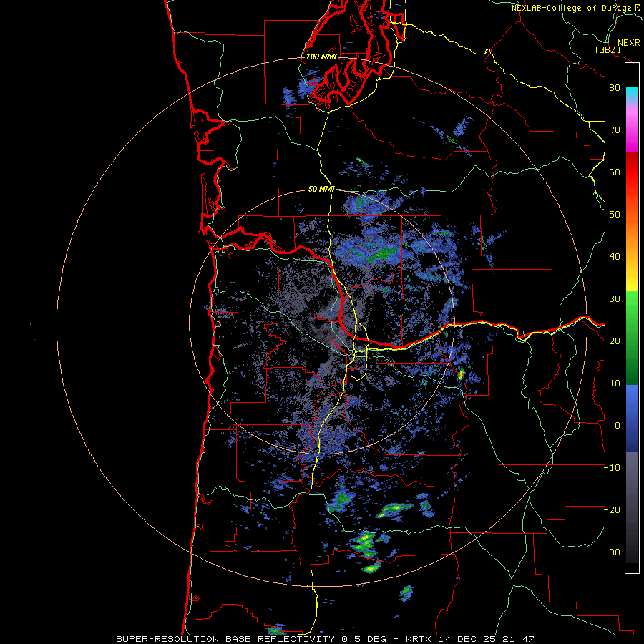Image resolution: width=644 pixels, height=644 pixels.
Task: Click the cyan top of color scale
Action: tap(632, 94)
